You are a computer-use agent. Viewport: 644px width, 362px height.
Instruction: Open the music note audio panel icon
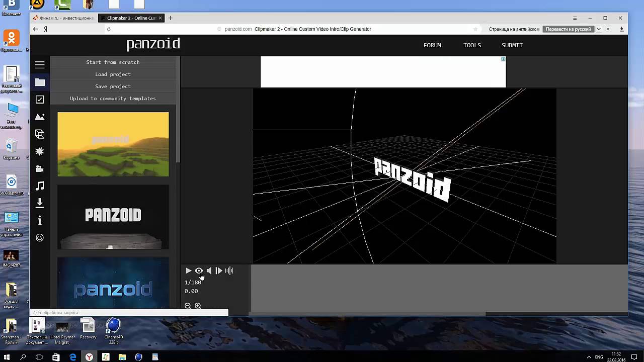(40, 186)
